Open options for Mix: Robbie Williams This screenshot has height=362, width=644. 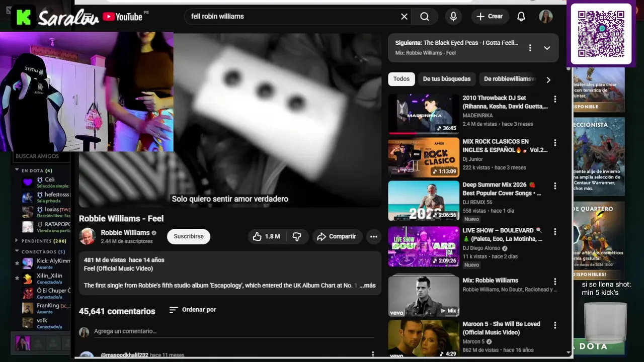tap(555, 282)
